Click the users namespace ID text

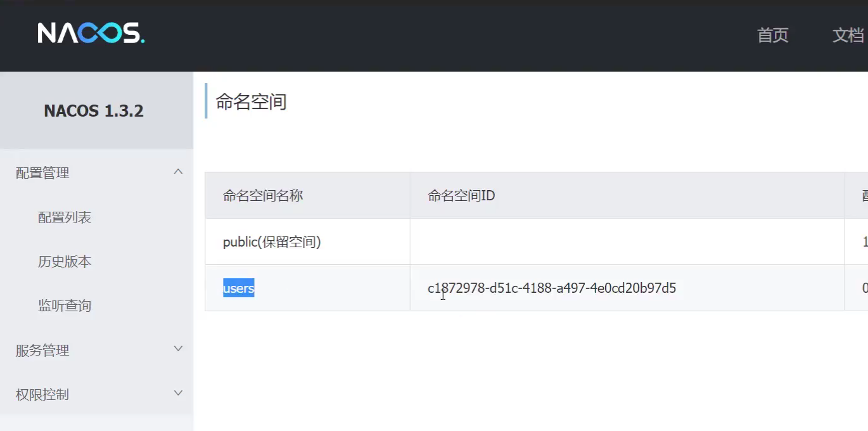[x=551, y=288]
